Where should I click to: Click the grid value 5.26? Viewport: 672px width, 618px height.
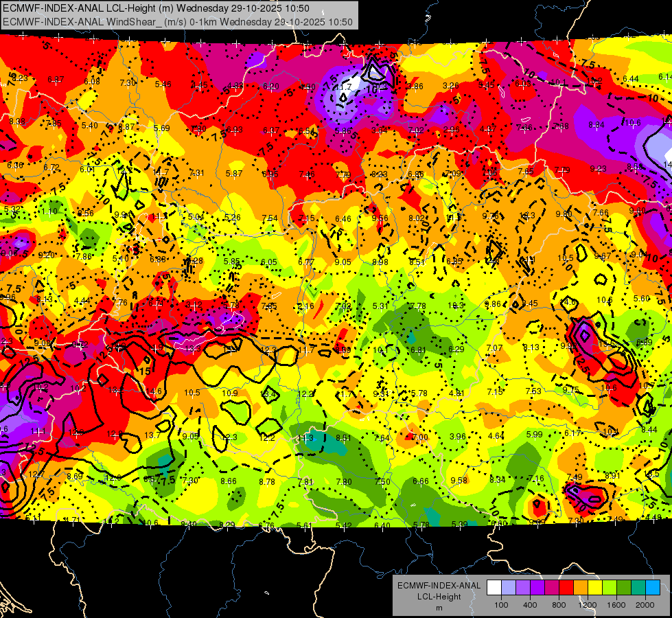(x=233, y=218)
